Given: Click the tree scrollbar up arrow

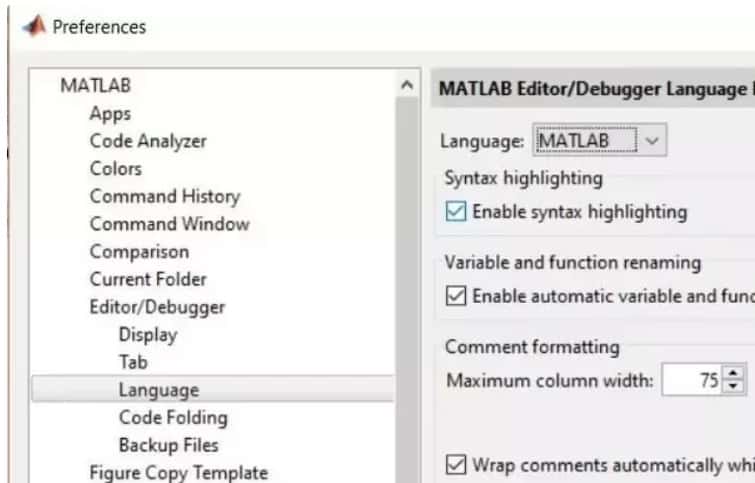Looking at the screenshot, I should pos(407,85).
